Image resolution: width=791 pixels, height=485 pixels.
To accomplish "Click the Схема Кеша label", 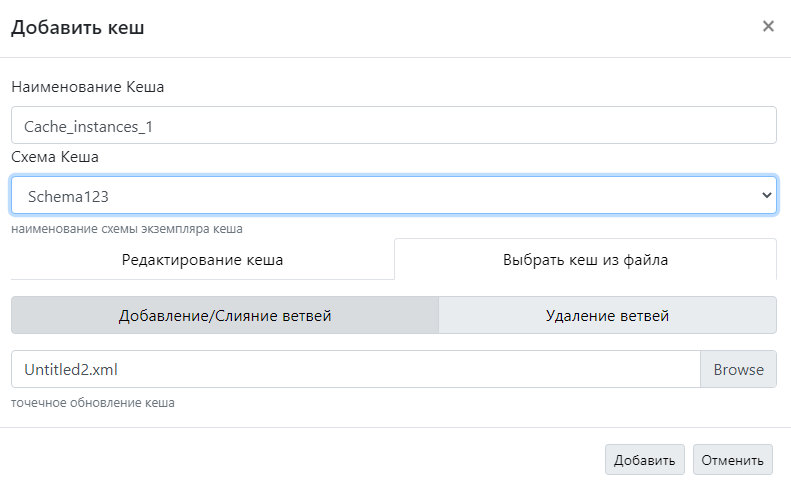I will (x=55, y=157).
